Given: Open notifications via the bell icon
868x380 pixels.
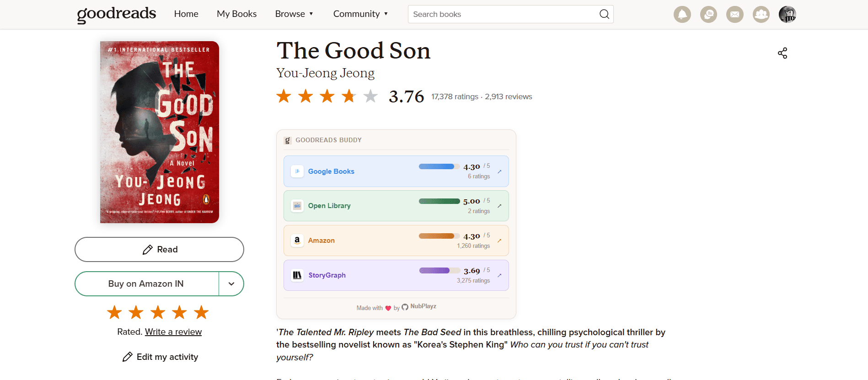Looking at the screenshot, I should coord(682,14).
